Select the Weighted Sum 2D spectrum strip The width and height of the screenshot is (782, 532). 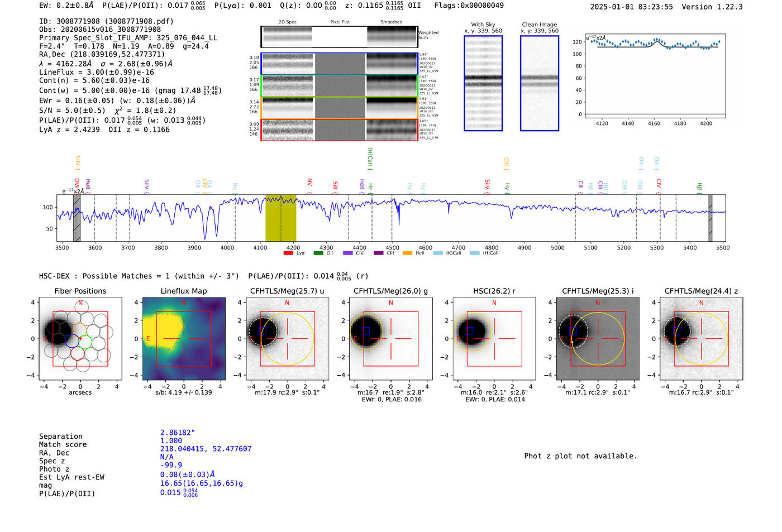coord(339,37)
